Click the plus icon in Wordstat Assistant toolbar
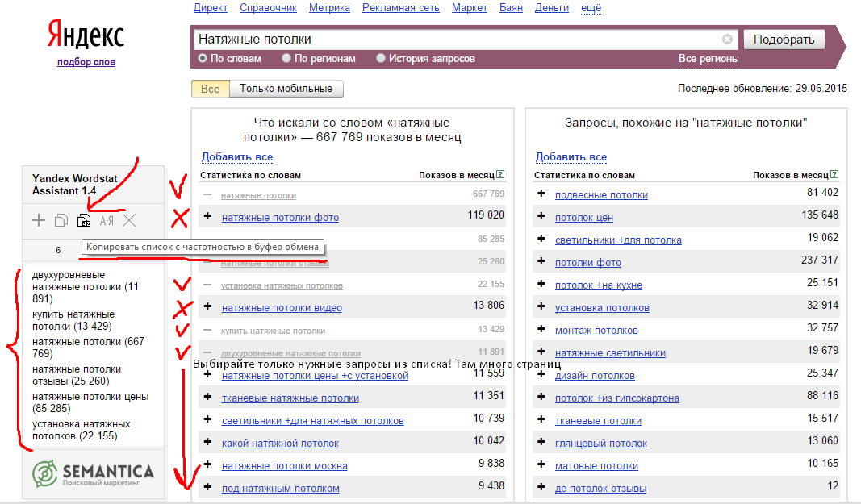Image resolution: width=861 pixels, height=504 pixels. coord(39,221)
